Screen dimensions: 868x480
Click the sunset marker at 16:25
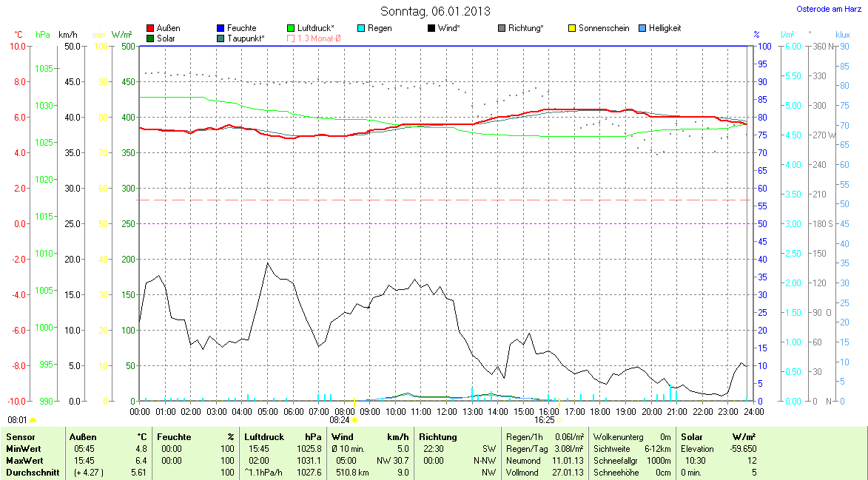(559, 419)
